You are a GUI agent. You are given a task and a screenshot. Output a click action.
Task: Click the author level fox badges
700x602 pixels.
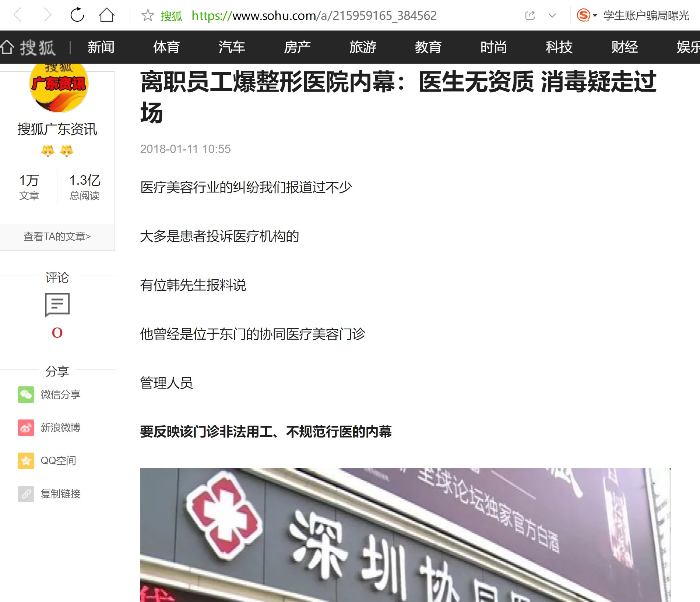(57, 151)
